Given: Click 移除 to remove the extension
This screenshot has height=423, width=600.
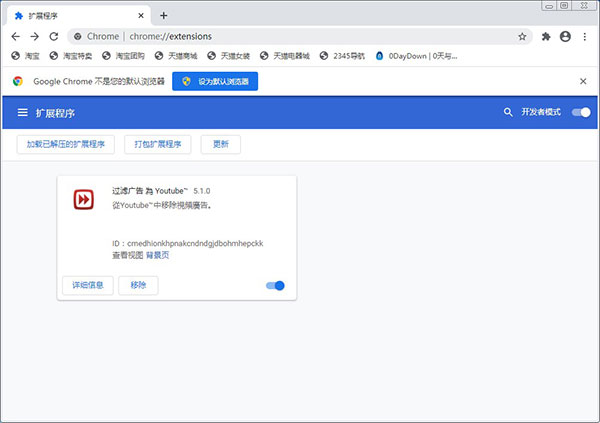Looking at the screenshot, I should [x=138, y=285].
